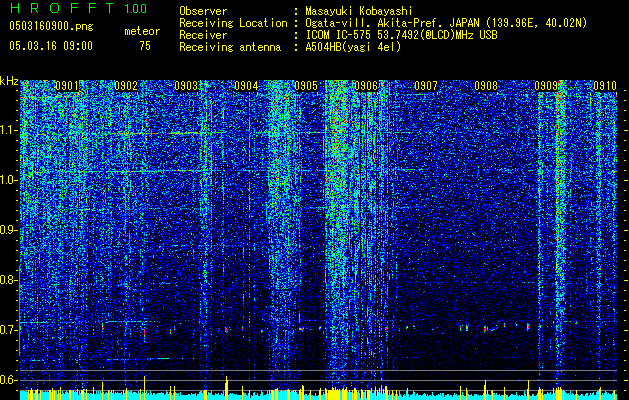Click the A504HB(yagi 4el) antenna text
The image size is (629, 400).
(x=353, y=47)
